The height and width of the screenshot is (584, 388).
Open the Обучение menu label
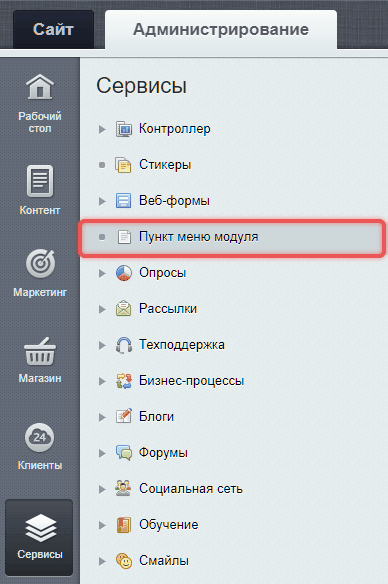click(169, 525)
